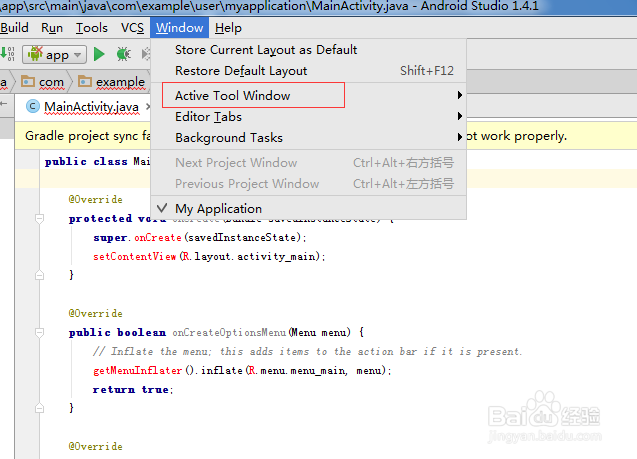Collapse the onCreate method fold marker
Screen dimensions: 637x459
tap(39, 219)
